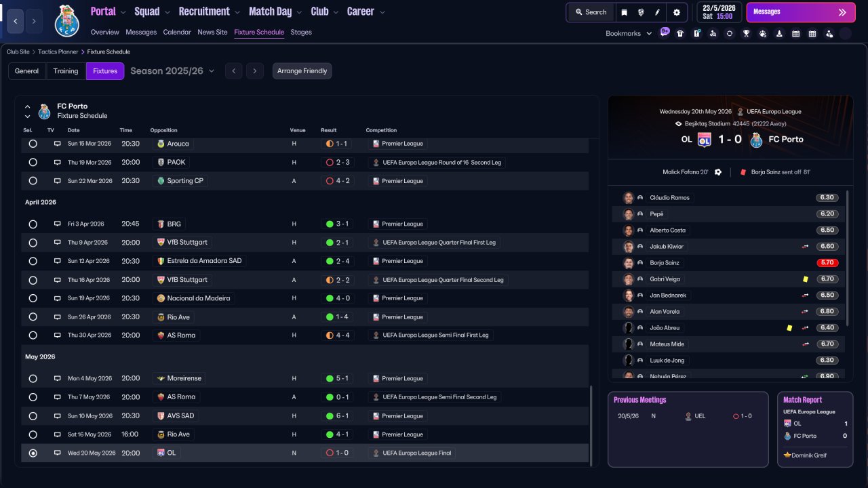
Task: Expand the Match Day menu dropdown
Action: click(x=300, y=12)
